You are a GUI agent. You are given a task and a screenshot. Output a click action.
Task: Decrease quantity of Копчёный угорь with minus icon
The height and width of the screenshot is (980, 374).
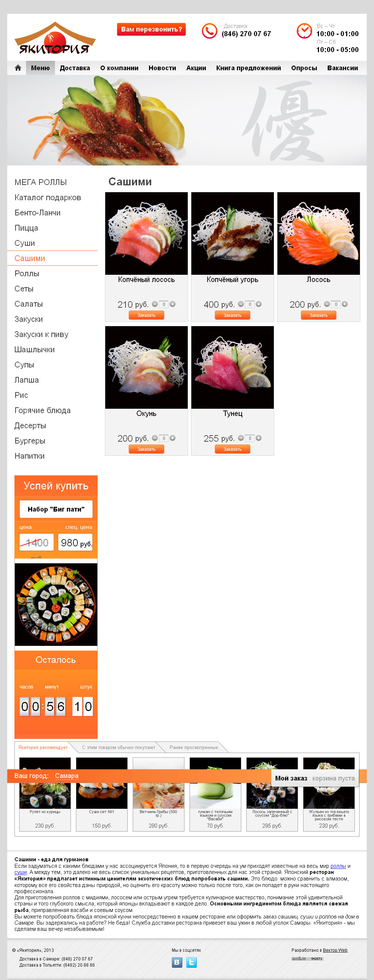coord(241,304)
